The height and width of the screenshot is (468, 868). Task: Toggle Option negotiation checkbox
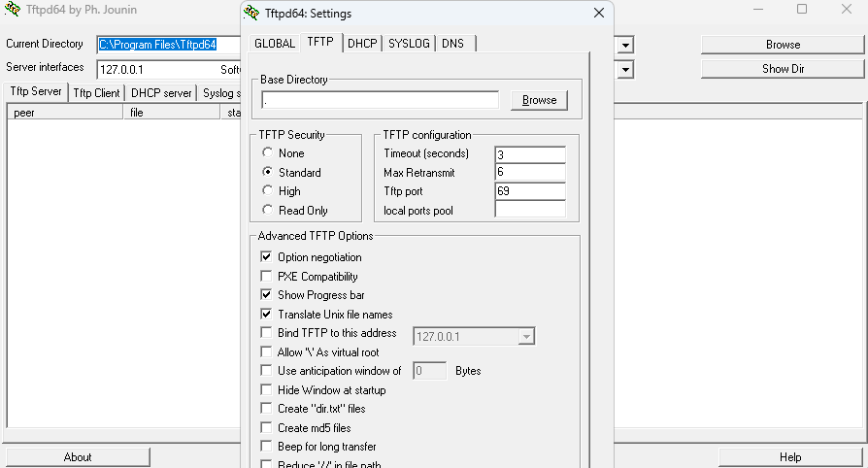pyautogui.click(x=266, y=257)
